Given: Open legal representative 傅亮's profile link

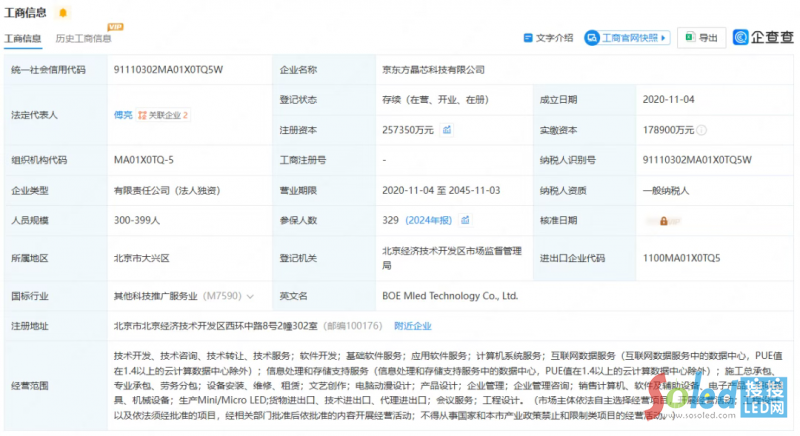Looking at the screenshot, I should pos(123,115).
